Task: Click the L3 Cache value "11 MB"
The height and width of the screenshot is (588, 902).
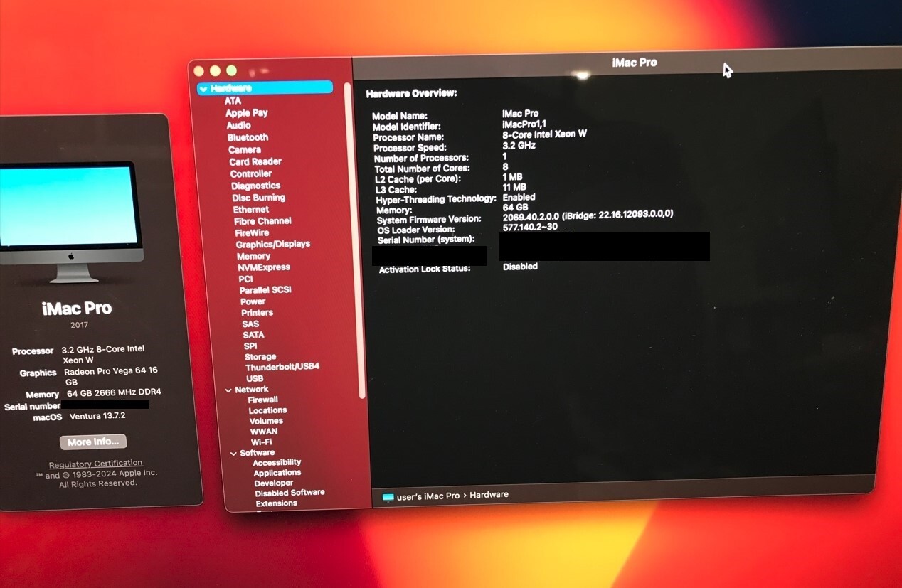Action: pos(514,187)
